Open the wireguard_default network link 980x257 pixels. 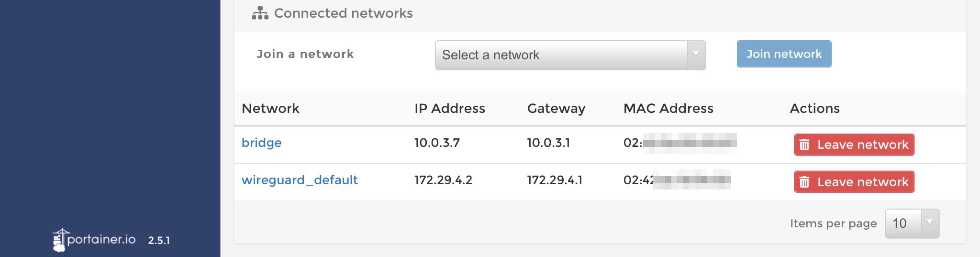[x=300, y=180]
